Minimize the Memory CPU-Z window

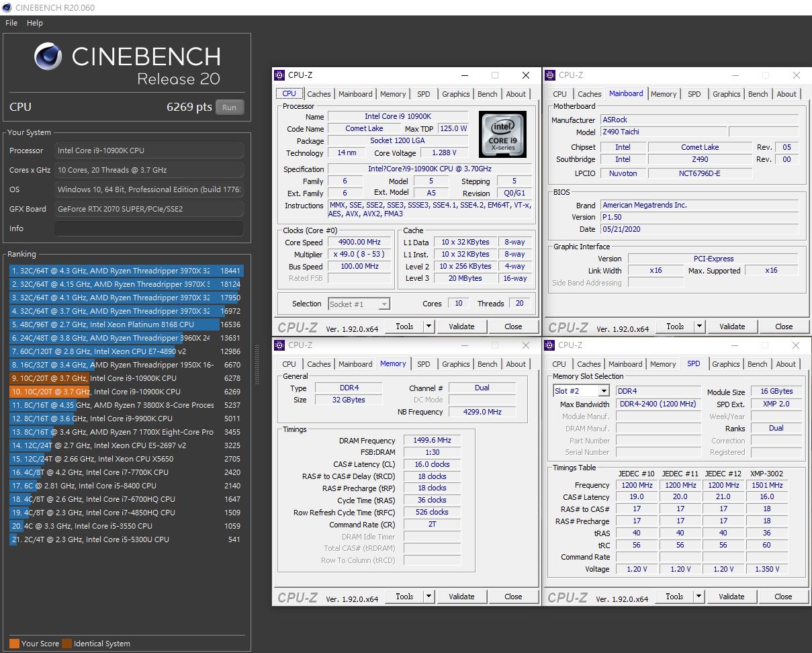click(465, 345)
